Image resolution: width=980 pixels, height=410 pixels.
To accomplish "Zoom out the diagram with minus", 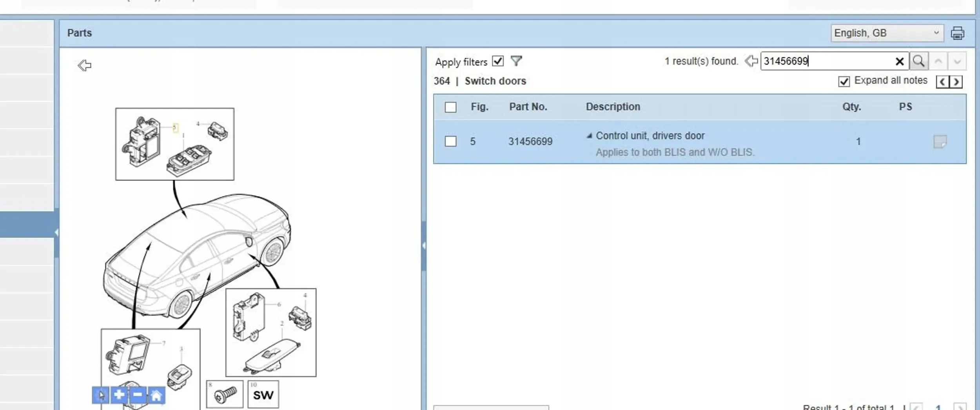I will [x=138, y=395].
